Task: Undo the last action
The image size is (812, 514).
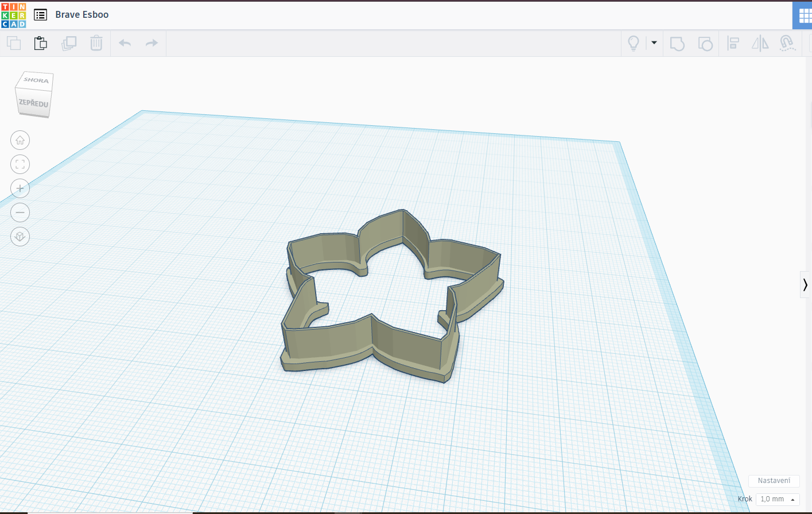Action: (x=125, y=43)
